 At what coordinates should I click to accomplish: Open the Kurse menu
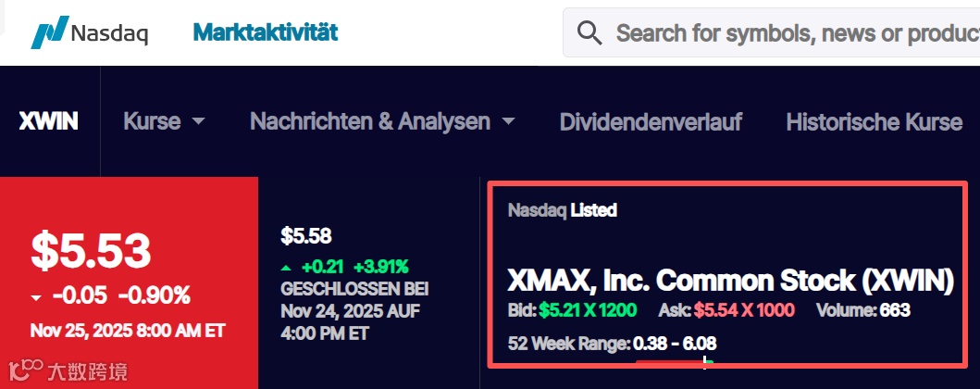[153, 121]
